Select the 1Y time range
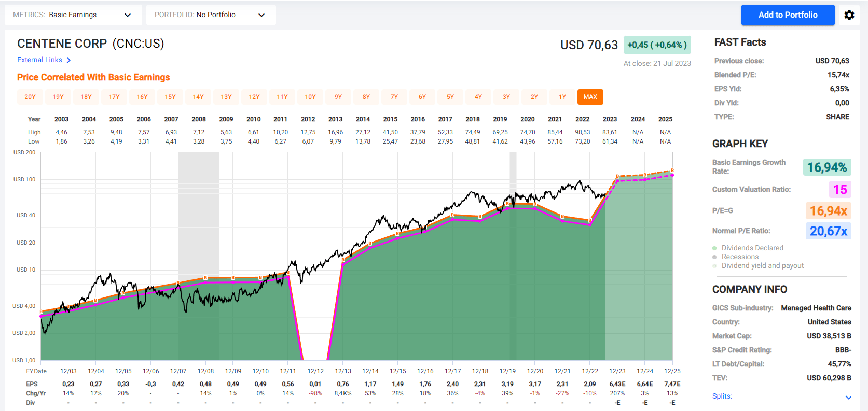 pyautogui.click(x=562, y=97)
